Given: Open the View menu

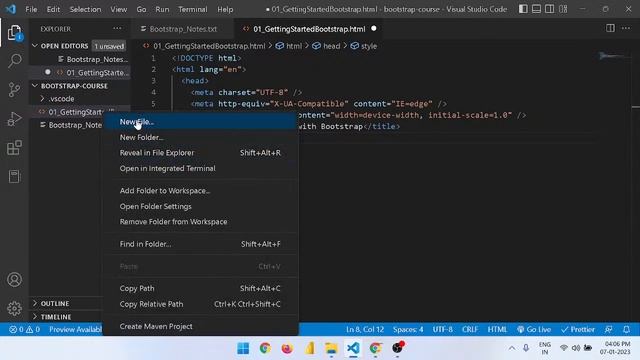Looking at the screenshot, I should 118,9.
